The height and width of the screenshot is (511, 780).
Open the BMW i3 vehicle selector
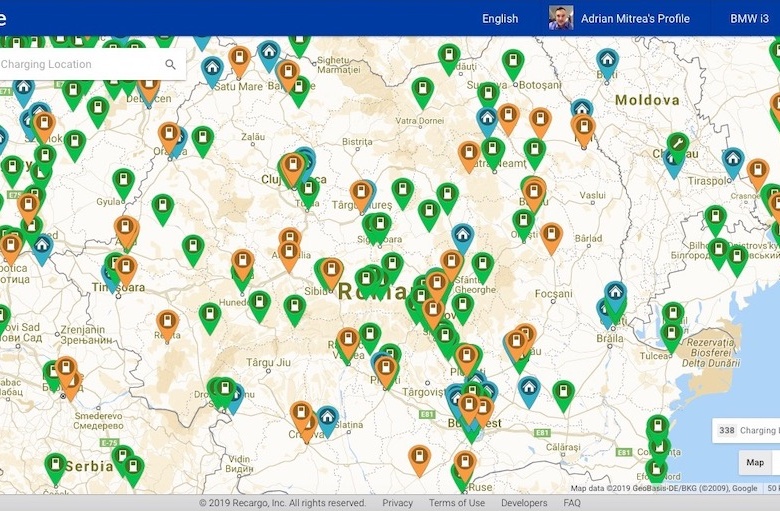click(750, 18)
